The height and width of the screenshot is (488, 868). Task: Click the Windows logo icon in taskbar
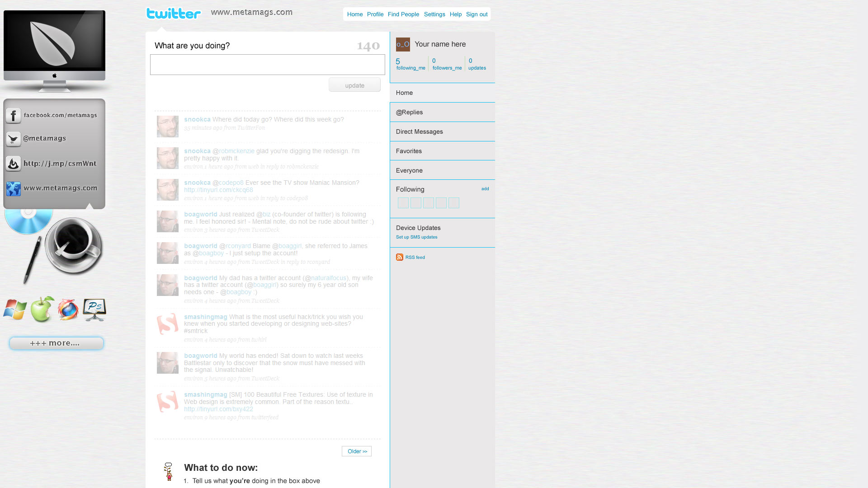(15, 308)
